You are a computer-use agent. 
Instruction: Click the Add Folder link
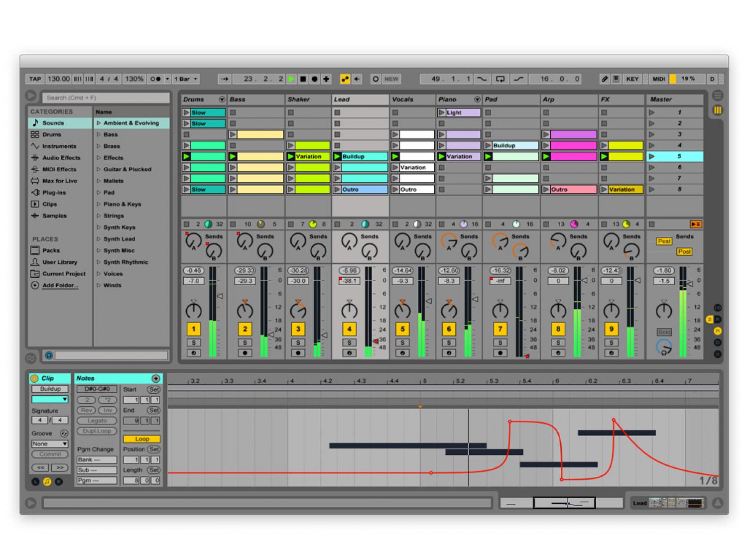[x=60, y=285]
